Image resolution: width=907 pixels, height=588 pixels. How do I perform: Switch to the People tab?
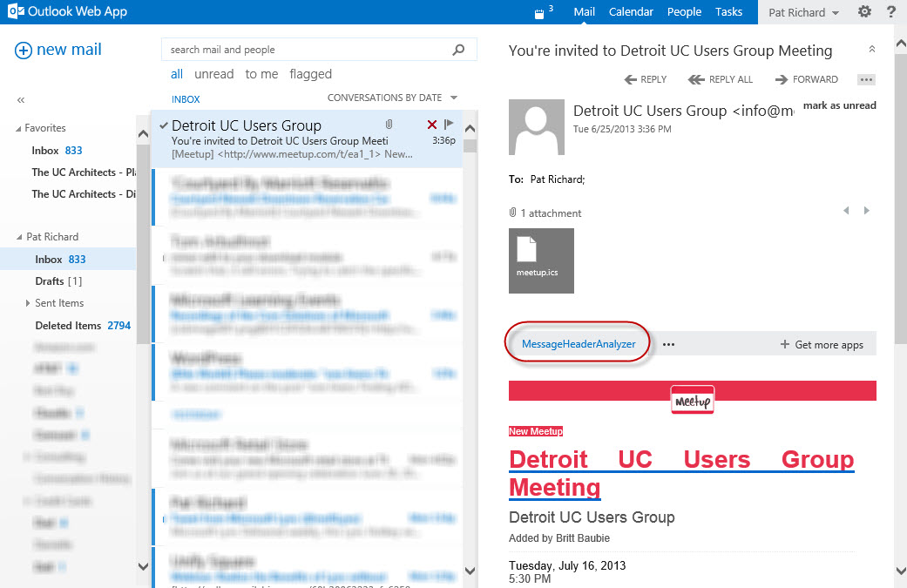coord(684,11)
